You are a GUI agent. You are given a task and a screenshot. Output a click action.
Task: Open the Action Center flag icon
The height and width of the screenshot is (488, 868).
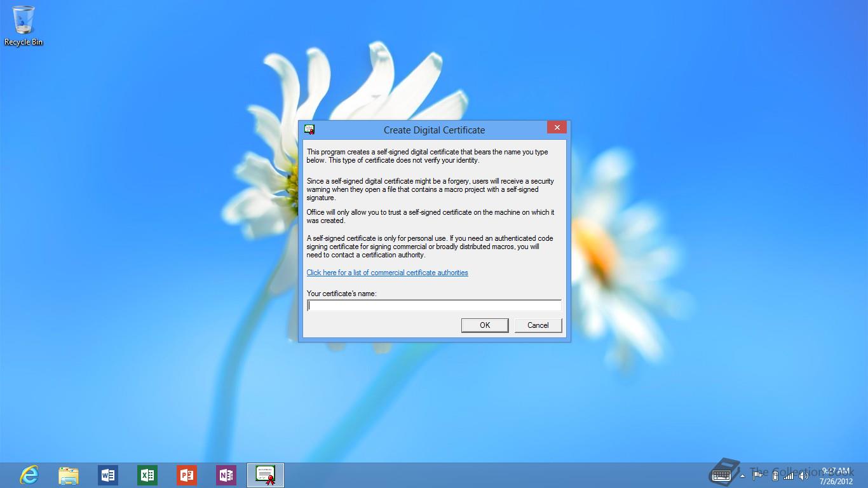pos(758,475)
